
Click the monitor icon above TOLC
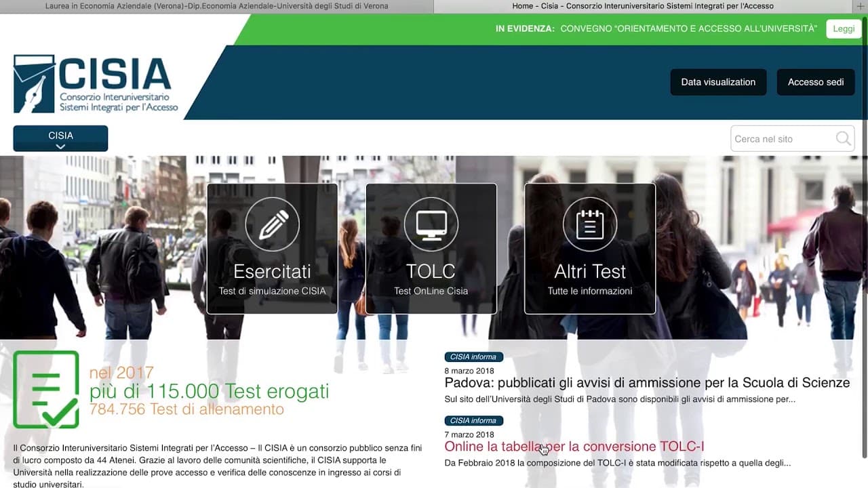click(x=431, y=224)
